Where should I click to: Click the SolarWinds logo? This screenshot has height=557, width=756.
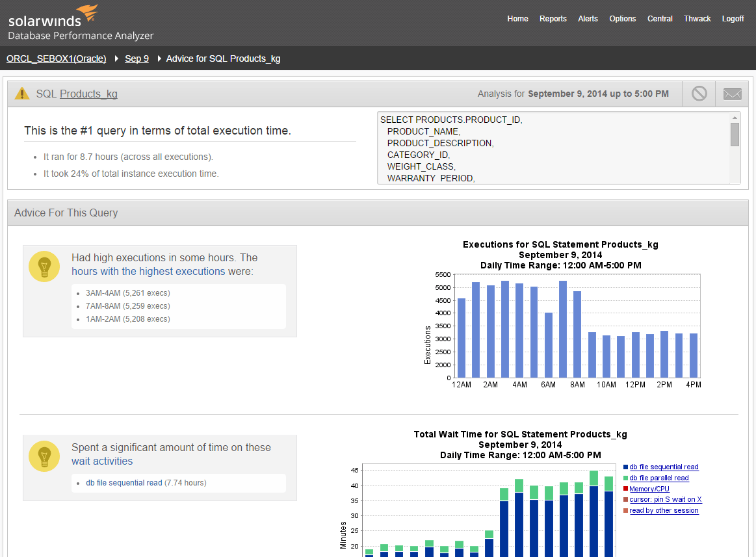pyautogui.click(x=52, y=16)
